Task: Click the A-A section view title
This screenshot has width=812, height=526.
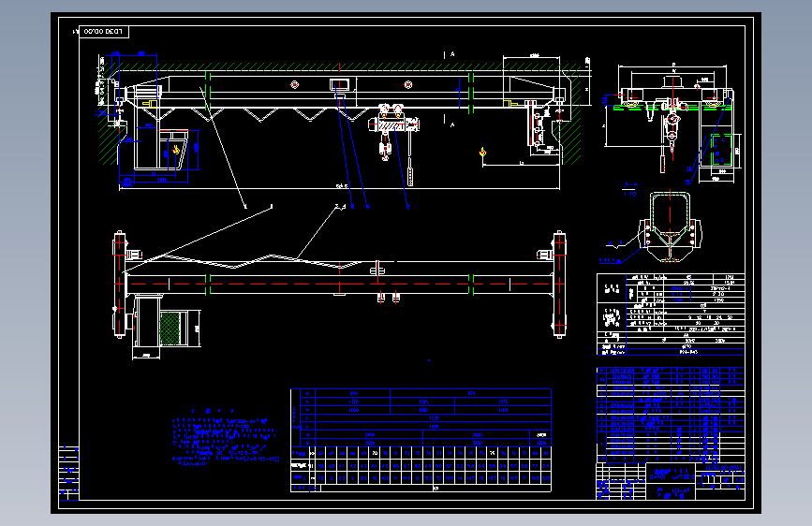Action: pyautogui.click(x=630, y=184)
